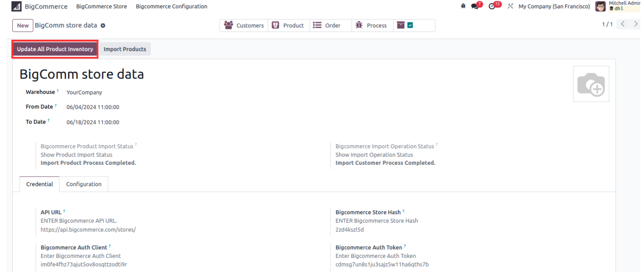Screen dimensions: 644x272
Task: Upload a store image via camera placeholder
Action: [x=591, y=84]
